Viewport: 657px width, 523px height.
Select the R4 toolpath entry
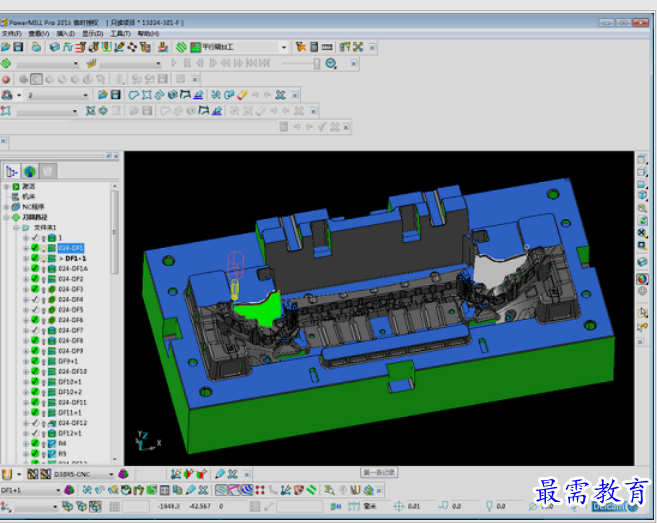(62, 443)
